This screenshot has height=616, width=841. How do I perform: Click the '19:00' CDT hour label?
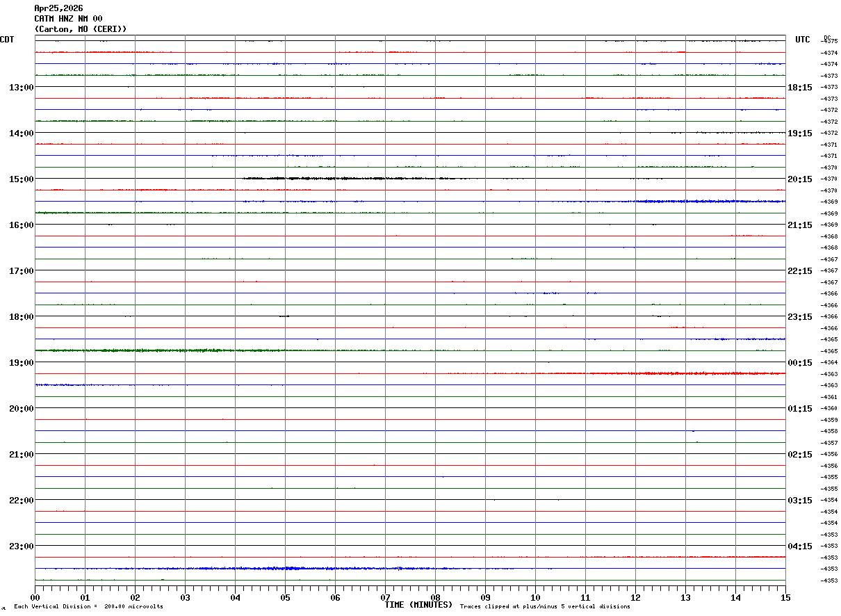click(x=21, y=362)
